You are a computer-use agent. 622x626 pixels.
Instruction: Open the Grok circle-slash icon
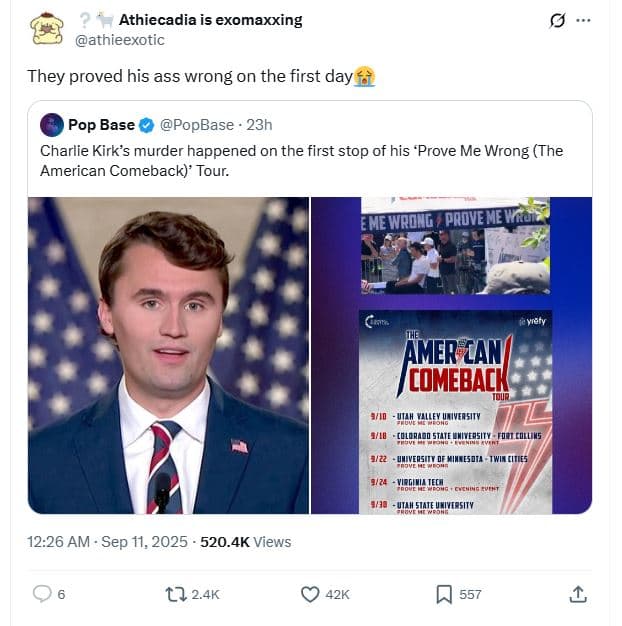coord(558,20)
